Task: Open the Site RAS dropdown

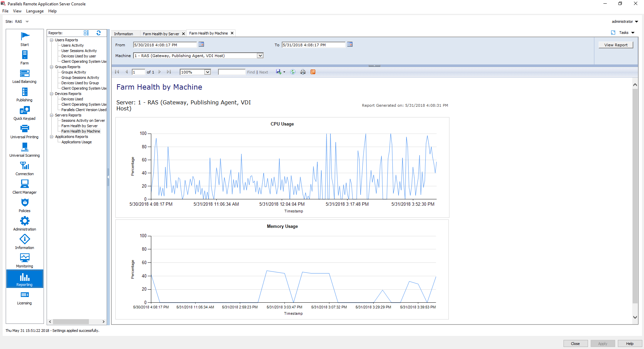Action: 27,21
